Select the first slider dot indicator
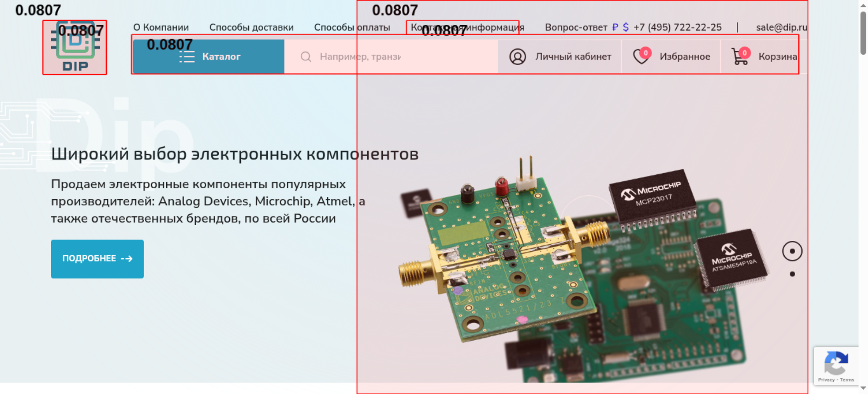This screenshot has height=394, width=868. (792, 251)
